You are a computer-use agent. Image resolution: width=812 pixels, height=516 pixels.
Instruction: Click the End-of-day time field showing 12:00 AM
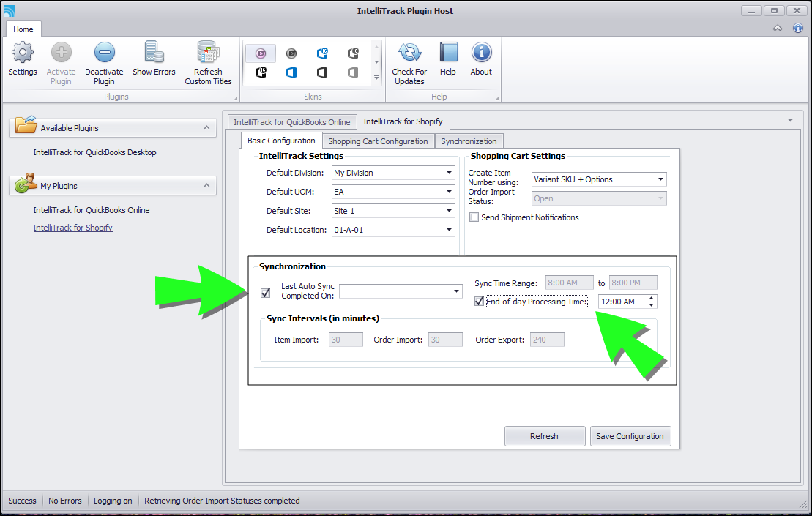[622, 302]
